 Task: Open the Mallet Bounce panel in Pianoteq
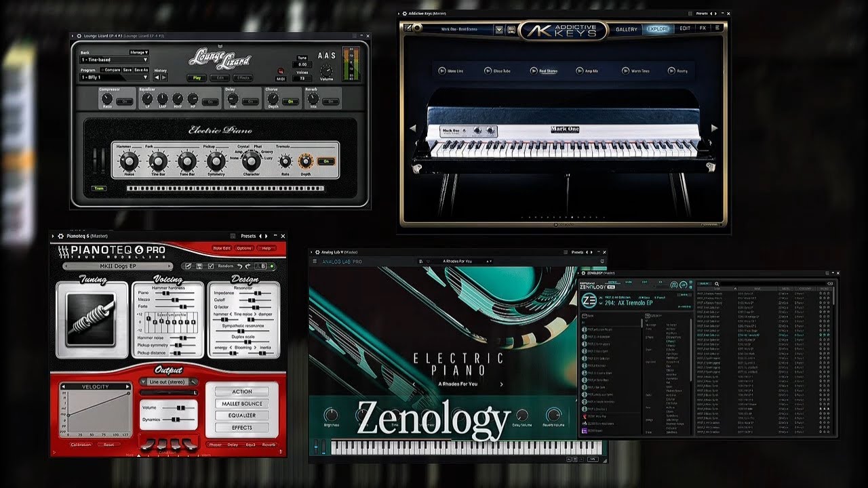[x=242, y=404]
